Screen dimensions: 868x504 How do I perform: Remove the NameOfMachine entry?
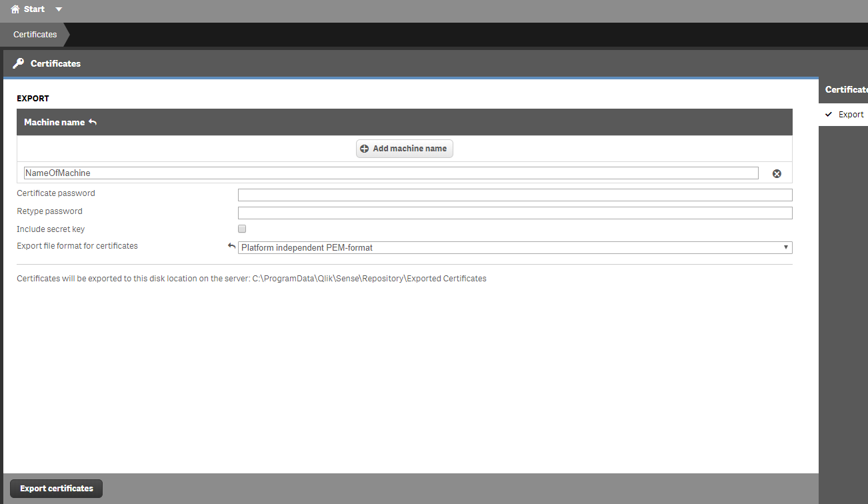(777, 173)
